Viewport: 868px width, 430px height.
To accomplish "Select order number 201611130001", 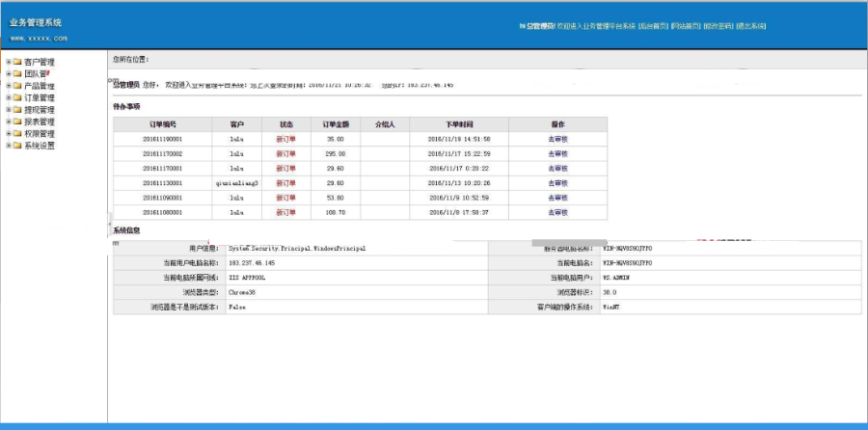I will coord(163,183).
